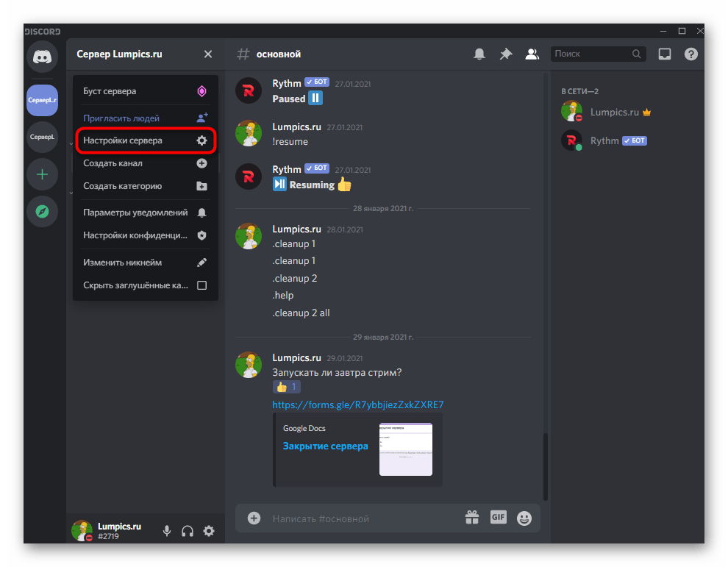The image size is (728, 567).
Task: Collapse the category chevron near Создать категорию
Action: coord(70,193)
